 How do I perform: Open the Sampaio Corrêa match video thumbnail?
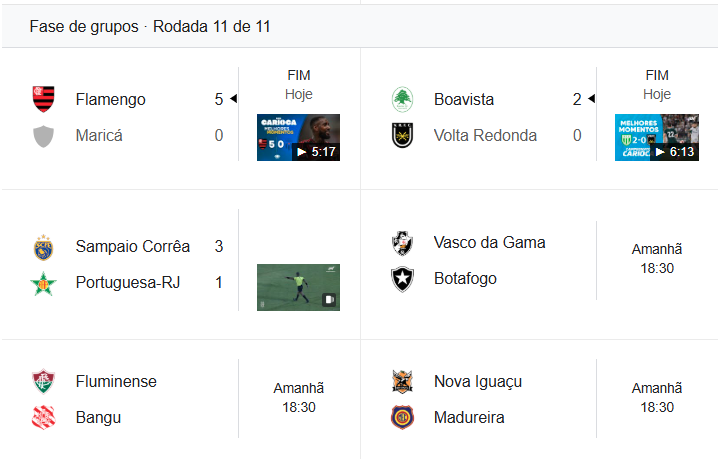[298, 287]
